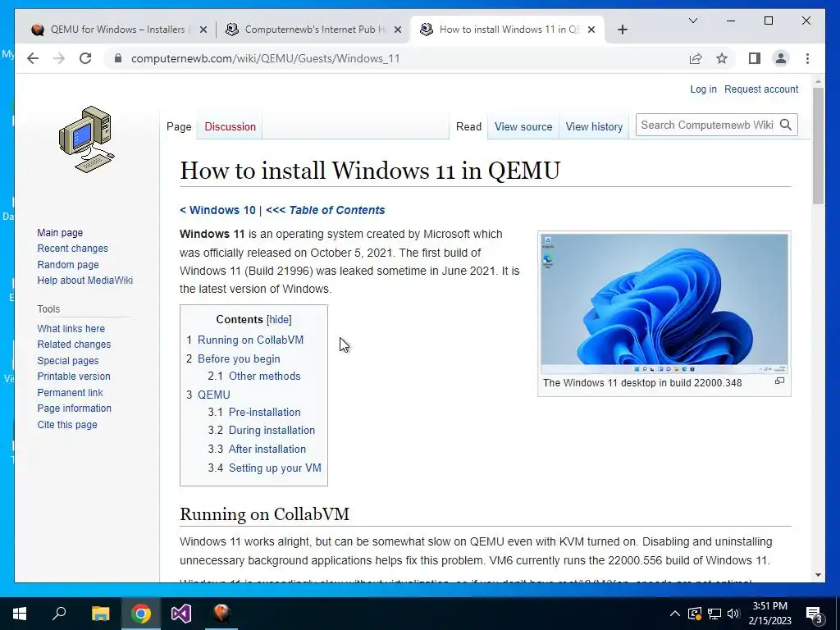Open taskbar search magnifier
Viewport: 840px width, 630px height.
pyautogui.click(x=59, y=614)
